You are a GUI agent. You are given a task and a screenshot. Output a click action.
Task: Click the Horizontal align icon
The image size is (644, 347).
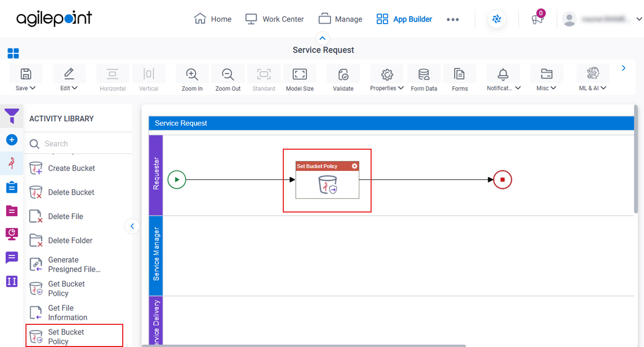click(113, 74)
